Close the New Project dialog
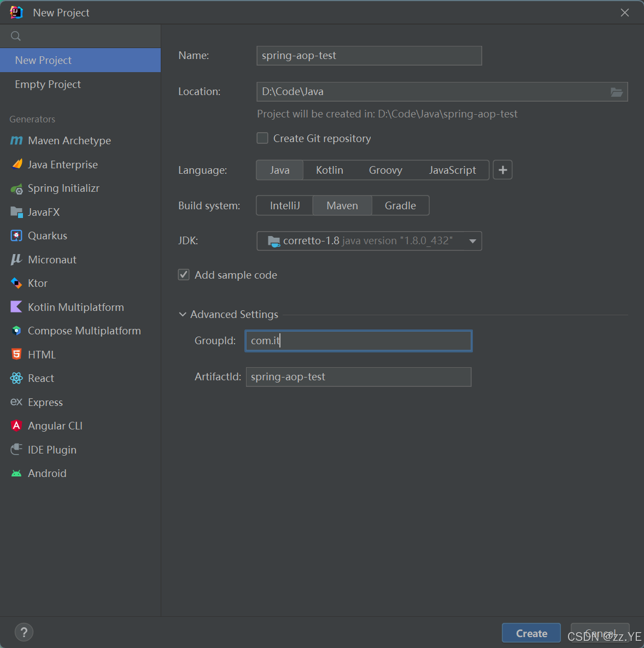The width and height of the screenshot is (644, 648). click(x=624, y=13)
